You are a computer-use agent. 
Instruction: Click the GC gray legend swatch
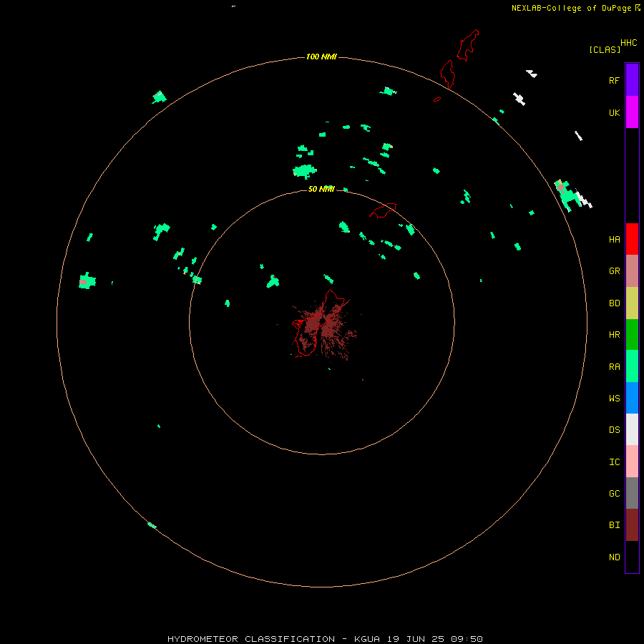click(x=632, y=493)
